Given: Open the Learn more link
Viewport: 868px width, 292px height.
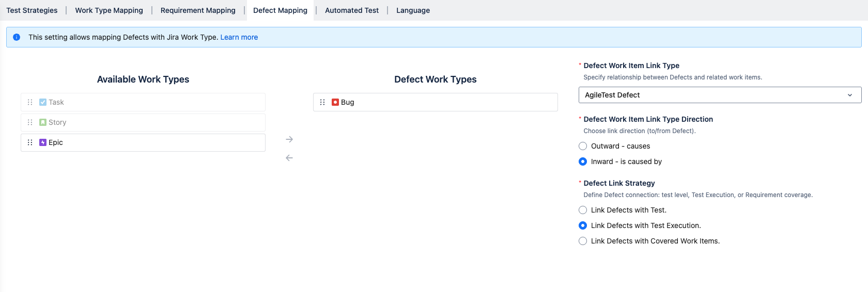Looking at the screenshot, I should click(x=239, y=37).
